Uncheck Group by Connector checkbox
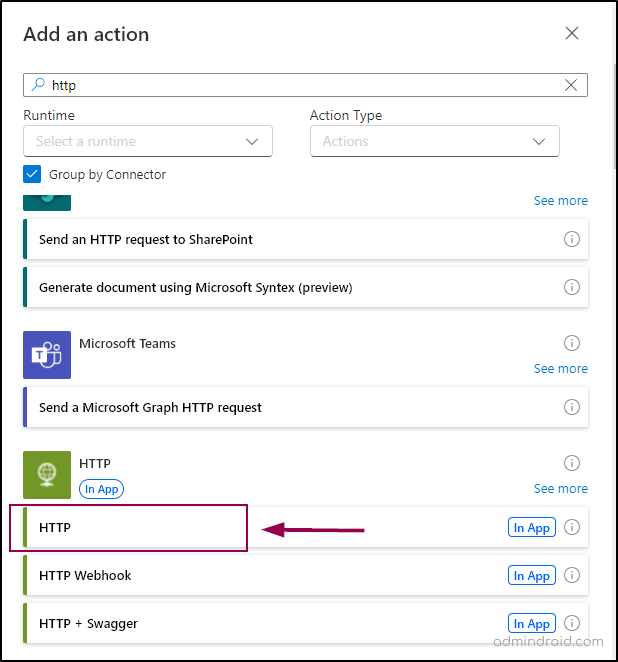This screenshot has width=618, height=662. (x=32, y=174)
